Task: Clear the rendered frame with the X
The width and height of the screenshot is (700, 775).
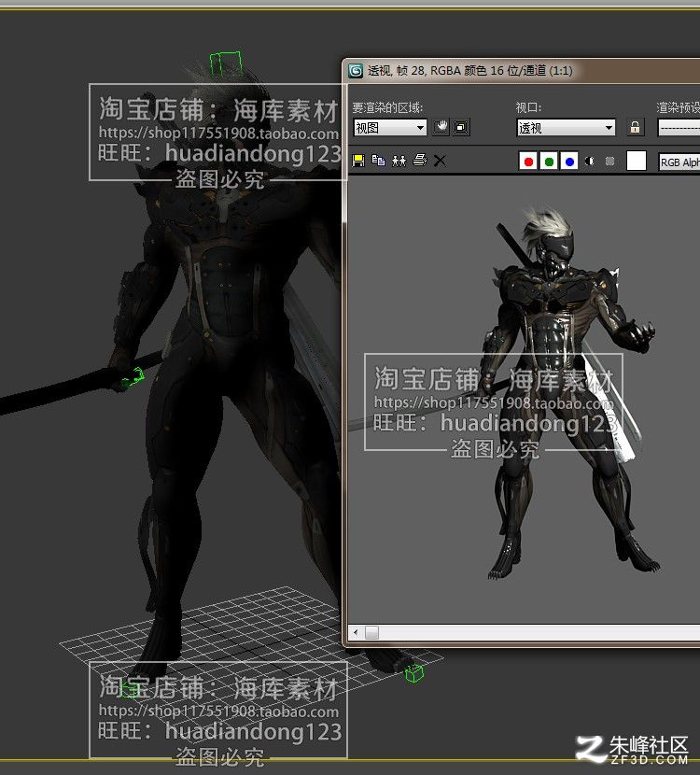Action: (440, 161)
